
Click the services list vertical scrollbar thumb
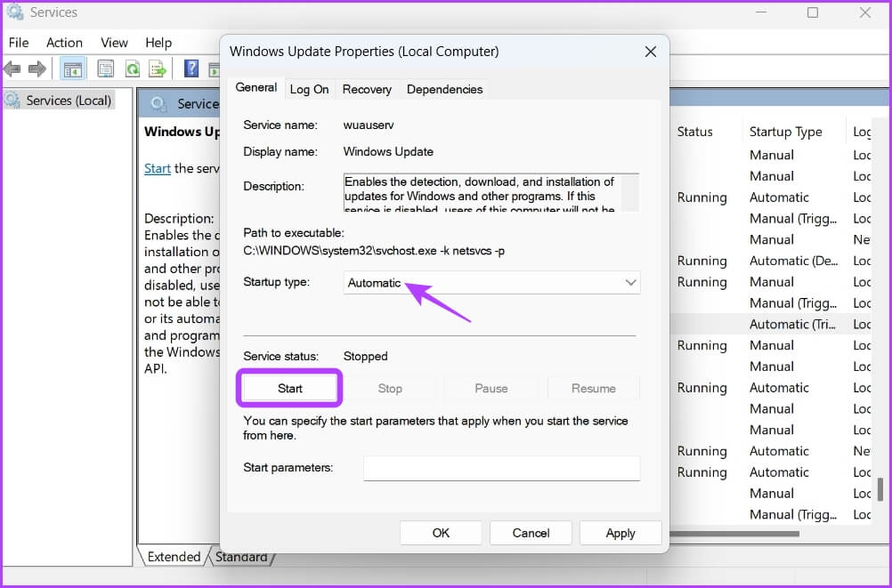880,489
